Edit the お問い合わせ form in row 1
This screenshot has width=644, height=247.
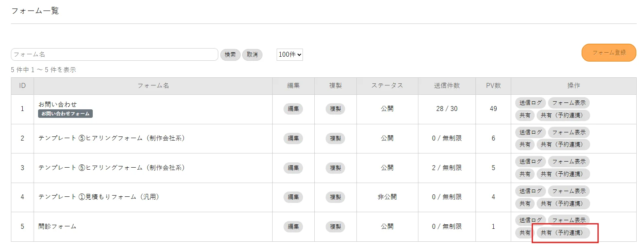click(293, 109)
